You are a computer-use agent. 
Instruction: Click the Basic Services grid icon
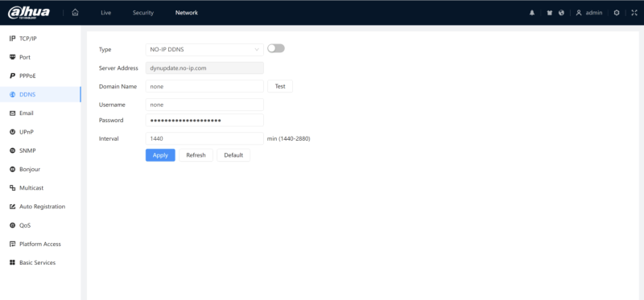tap(12, 263)
